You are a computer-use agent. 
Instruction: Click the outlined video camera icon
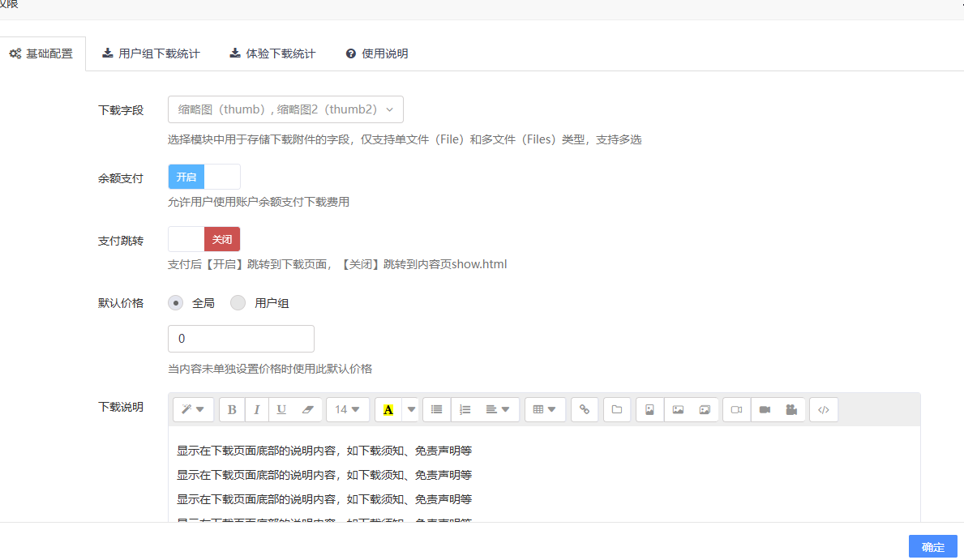(x=736, y=409)
